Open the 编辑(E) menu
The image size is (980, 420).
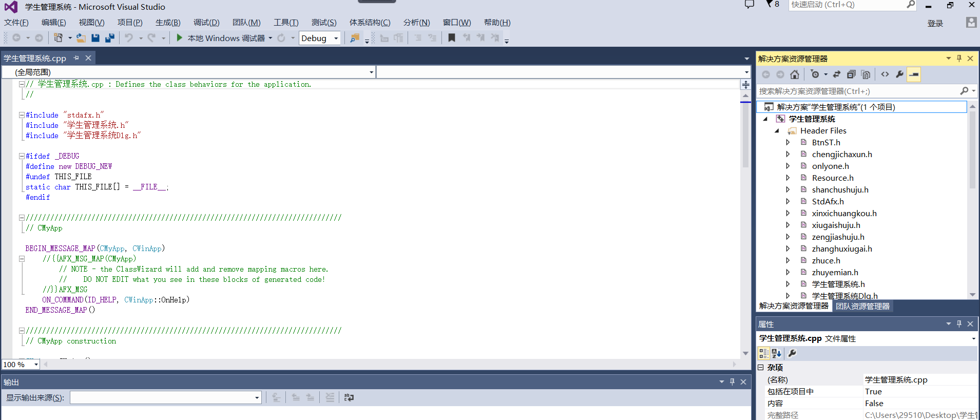[54, 23]
